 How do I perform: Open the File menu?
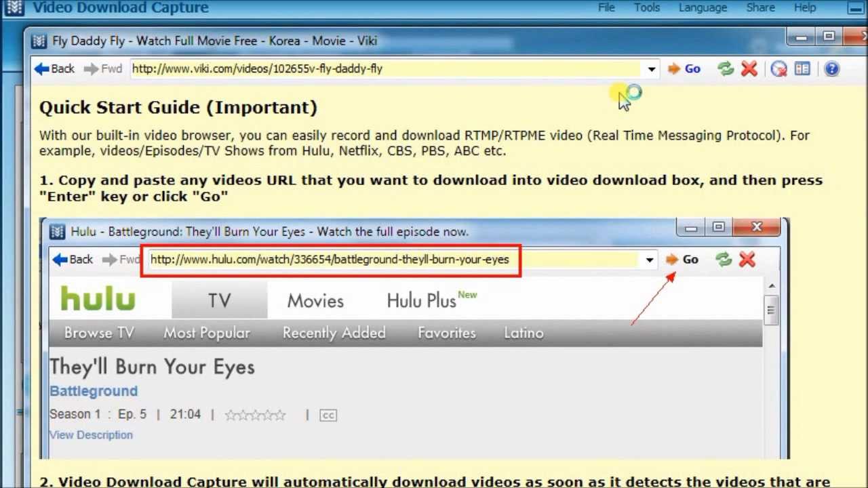click(606, 8)
